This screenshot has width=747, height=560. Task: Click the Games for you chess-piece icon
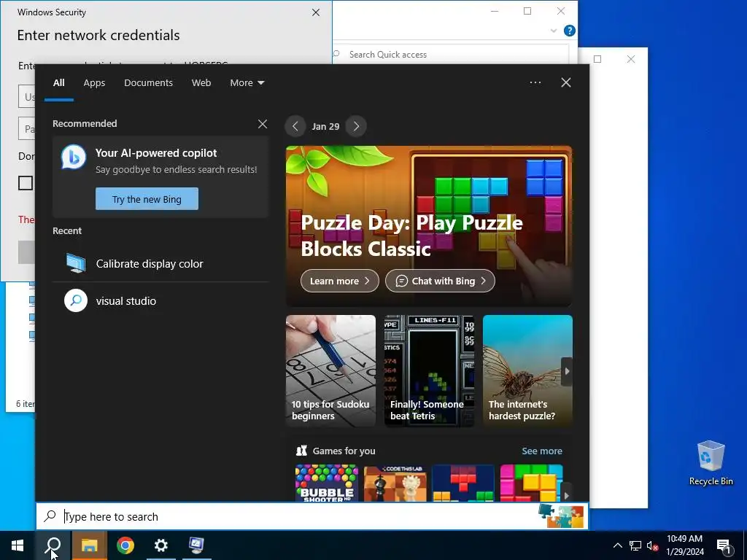(301, 451)
